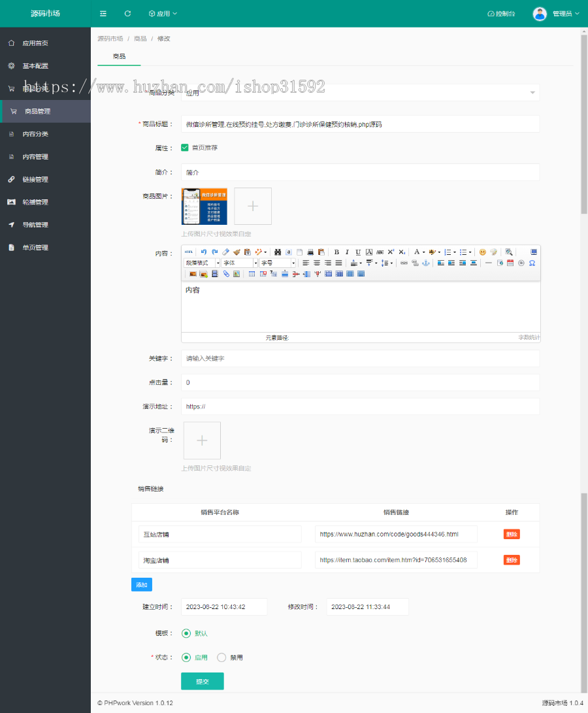Image resolution: width=588 pixels, height=713 pixels.
Task: Undo the last edit in the editor
Action: pos(204,252)
